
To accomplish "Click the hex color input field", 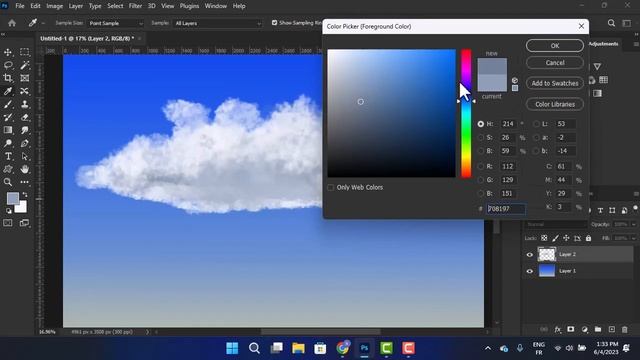I will coord(506,209).
